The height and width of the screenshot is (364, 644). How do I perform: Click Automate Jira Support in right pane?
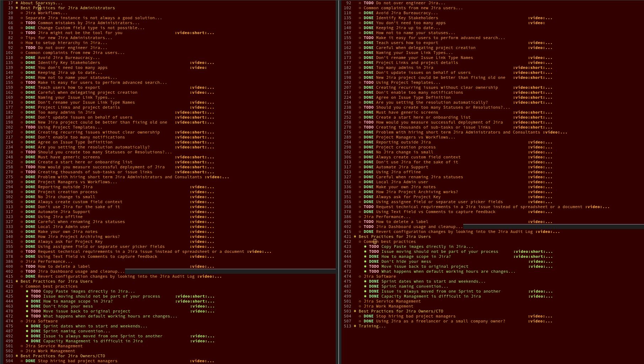pyautogui.click(x=402, y=167)
